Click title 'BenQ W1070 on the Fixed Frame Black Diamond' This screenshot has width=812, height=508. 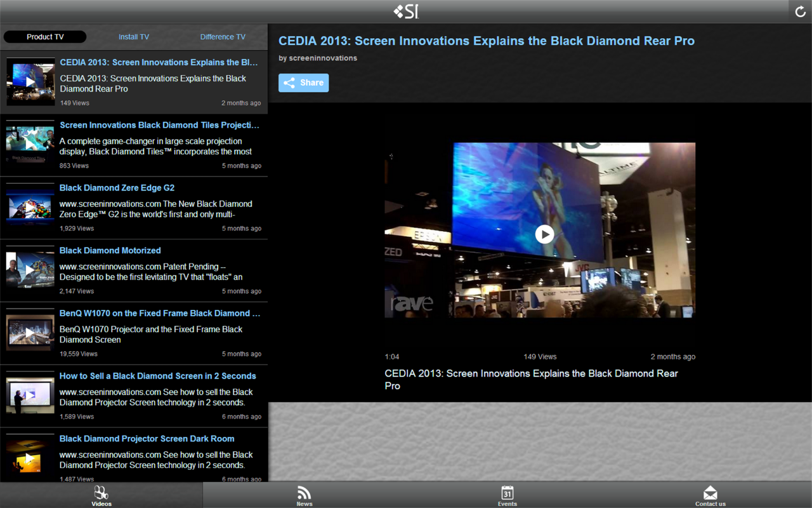[x=160, y=313]
